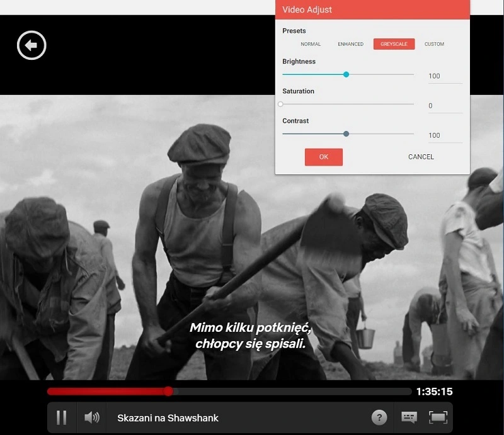
Task: Adjust the Brightness slider handle
Action: (x=346, y=74)
